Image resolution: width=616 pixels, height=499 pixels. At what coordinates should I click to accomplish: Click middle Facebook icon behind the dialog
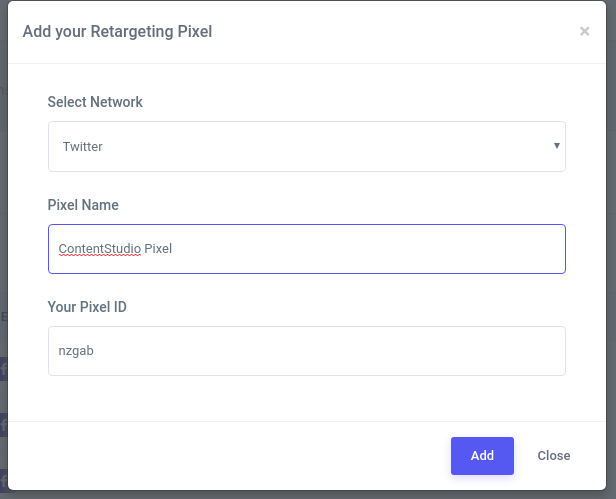pos(3,424)
